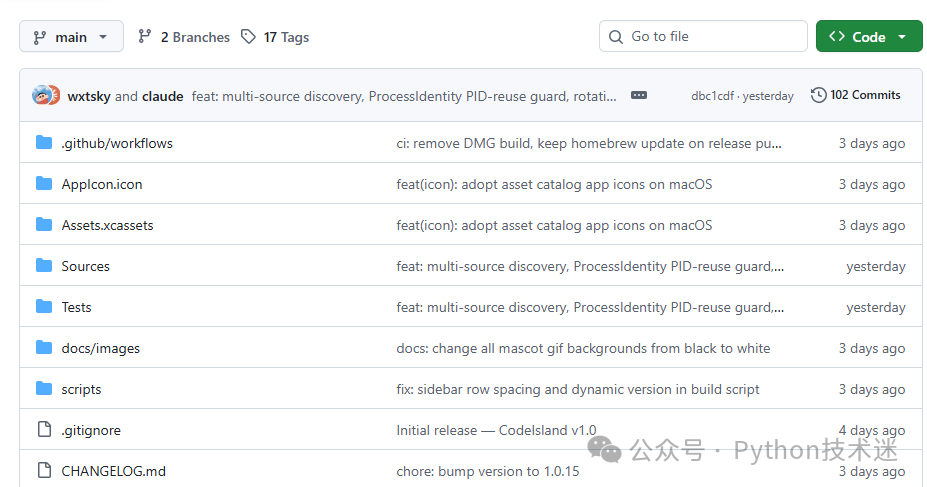Click the docs/images folder icon
Screen dimensions: 927x487
pyautogui.click(x=44, y=347)
